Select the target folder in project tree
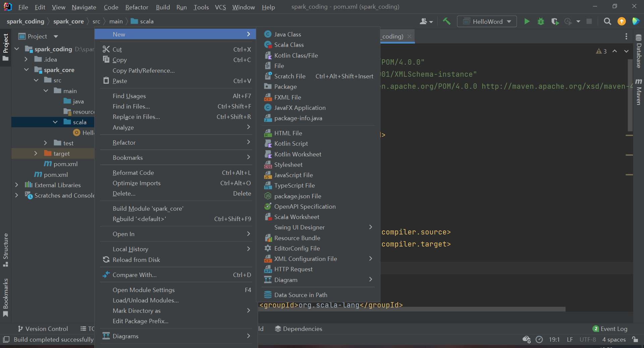The image size is (644, 348). tap(61, 153)
